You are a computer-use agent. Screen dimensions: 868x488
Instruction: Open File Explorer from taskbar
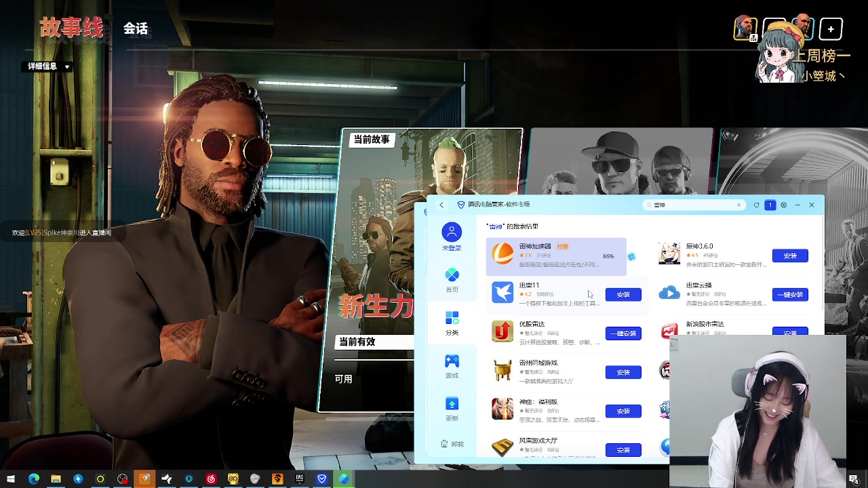[x=56, y=479]
